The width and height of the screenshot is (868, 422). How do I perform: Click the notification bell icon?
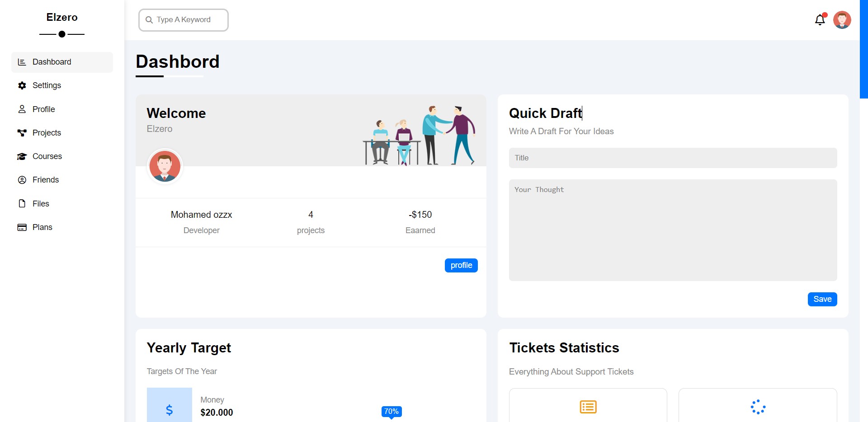(x=820, y=20)
